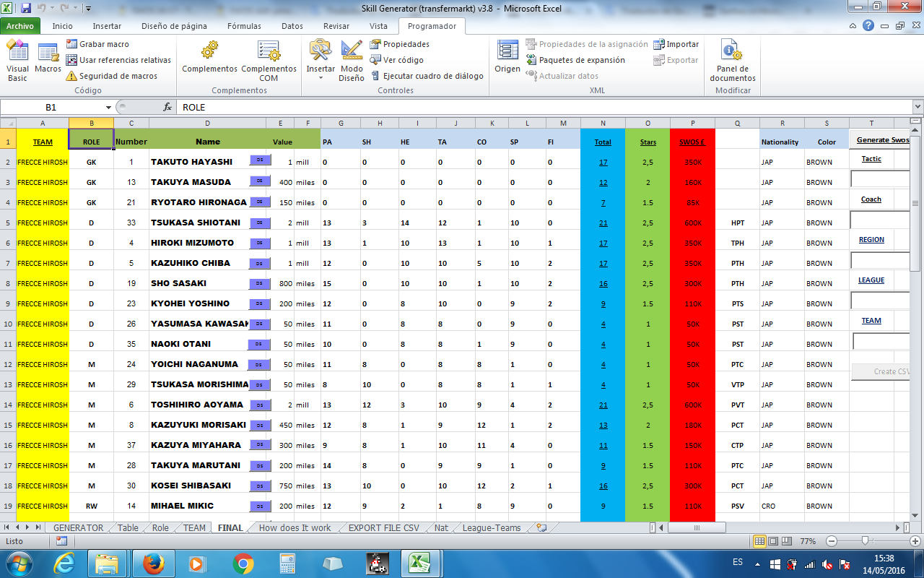Open Complementos COM add-ins

(269, 61)
